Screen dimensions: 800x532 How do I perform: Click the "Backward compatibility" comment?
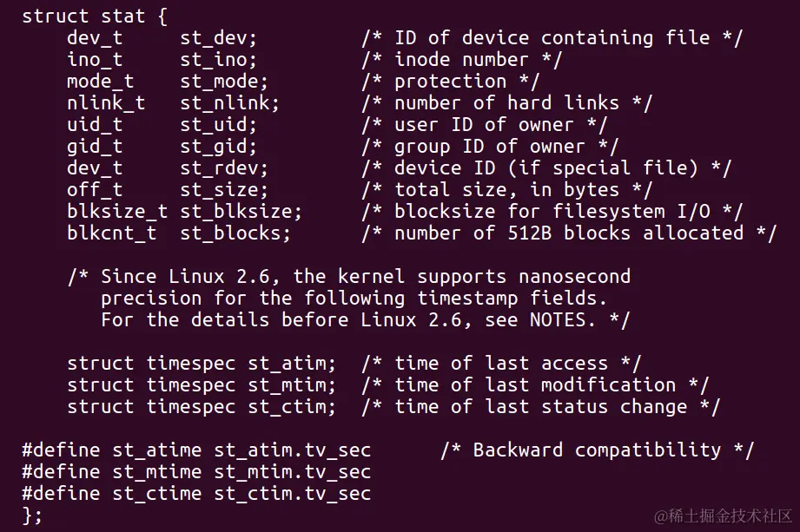(x=597, y=450)
